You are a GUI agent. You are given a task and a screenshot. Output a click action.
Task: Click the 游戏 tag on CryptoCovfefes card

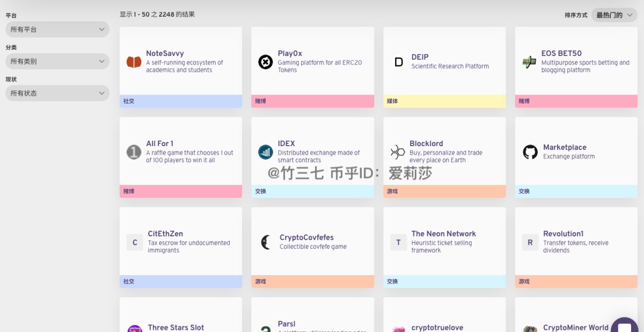coord(312,282)
